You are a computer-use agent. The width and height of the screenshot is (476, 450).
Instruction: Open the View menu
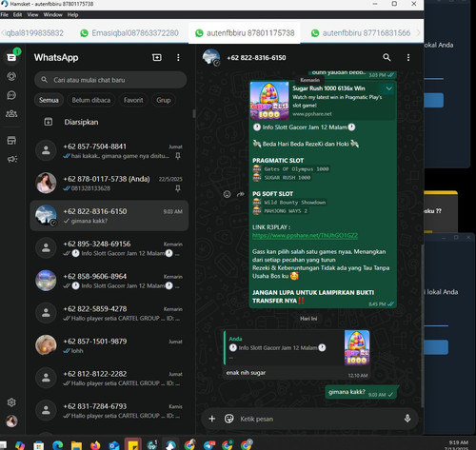click(32, 14)
